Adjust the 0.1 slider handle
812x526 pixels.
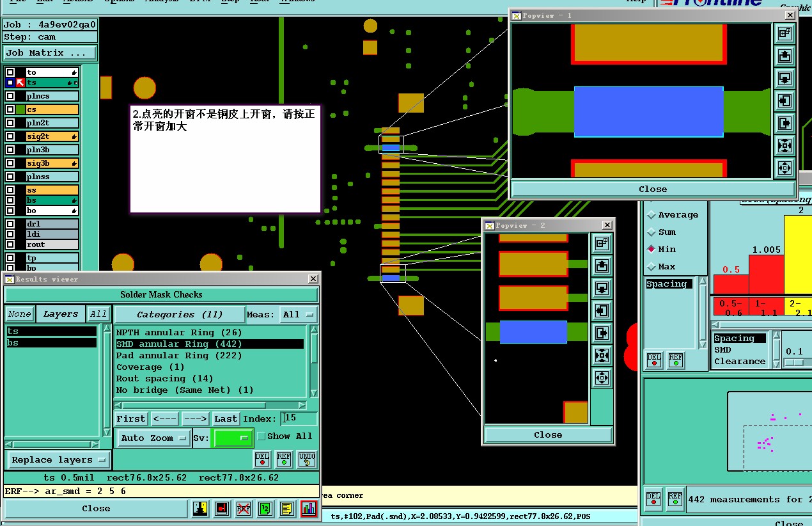[795, 363]
